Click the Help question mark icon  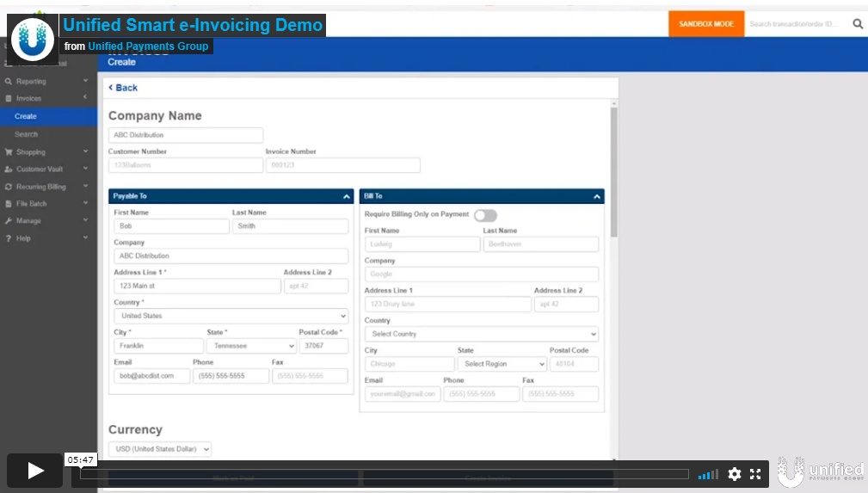coord(9,238)
